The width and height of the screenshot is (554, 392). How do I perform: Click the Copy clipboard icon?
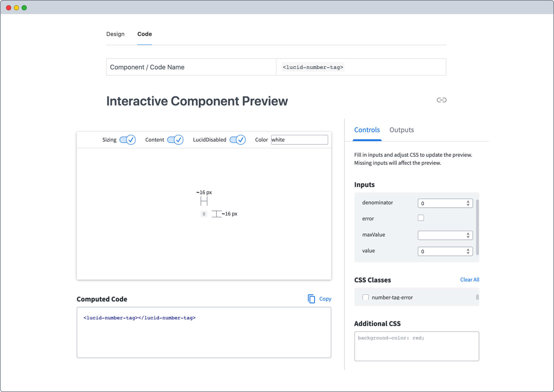(x=311, y=299)
